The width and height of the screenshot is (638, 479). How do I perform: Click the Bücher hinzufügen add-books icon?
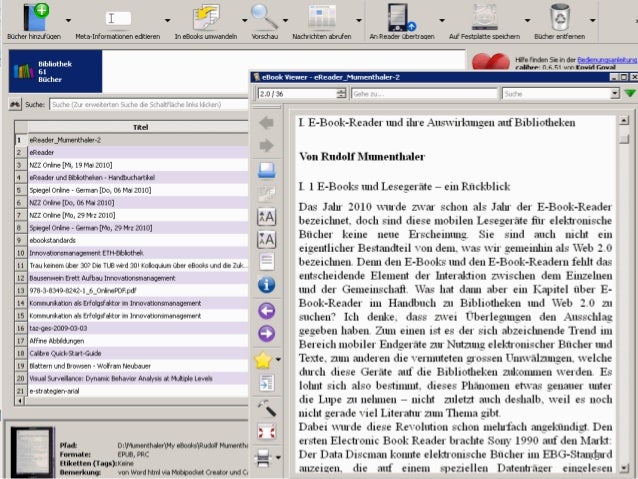(35, 16)
